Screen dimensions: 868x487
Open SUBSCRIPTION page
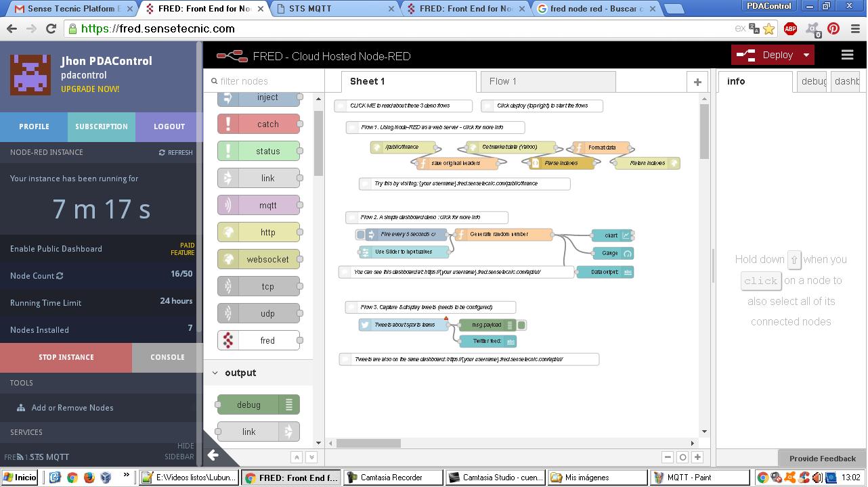pyautogui.click(x=102, y=126)
